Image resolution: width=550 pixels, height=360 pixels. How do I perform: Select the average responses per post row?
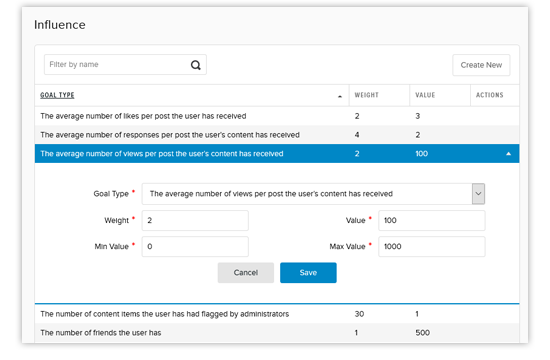pos(277,135)
